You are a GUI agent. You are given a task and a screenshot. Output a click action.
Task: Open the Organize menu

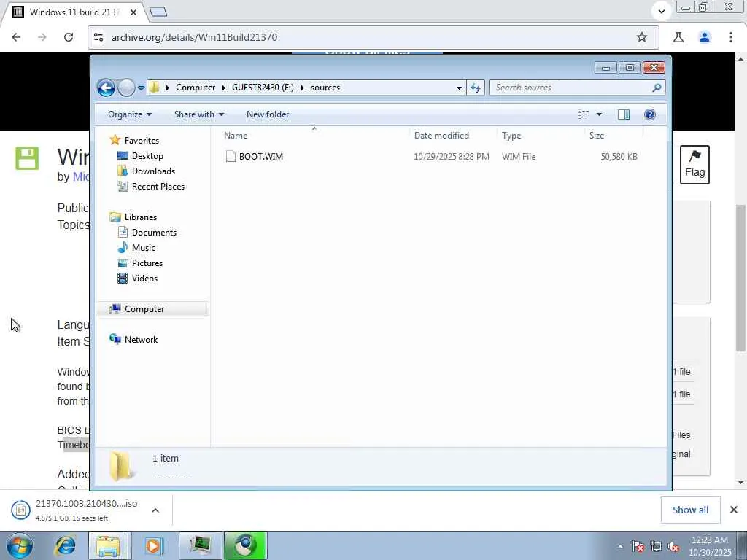130,114
